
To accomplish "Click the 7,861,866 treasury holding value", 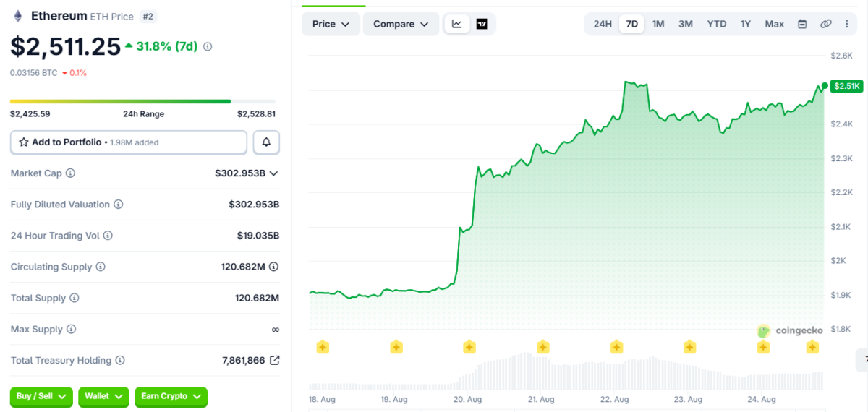I will point(244,360).
